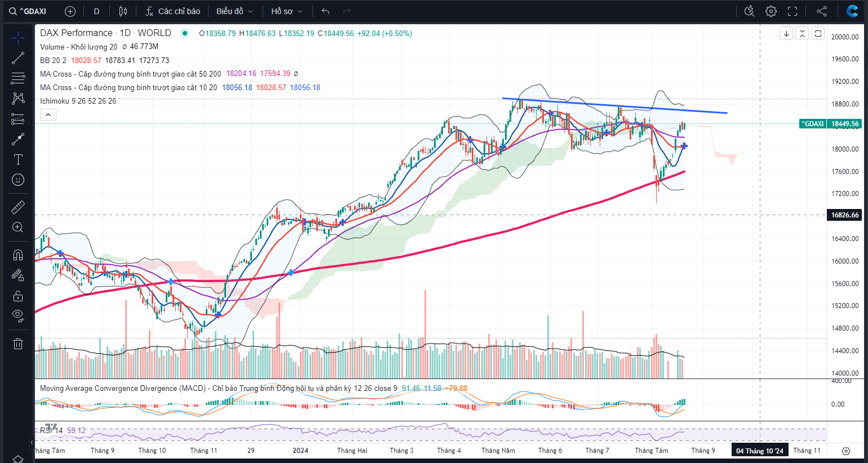Open the Fibonacci and horizontal lines tool
The height and width of the screenshot is (463, 868).
tap(18, 78)
